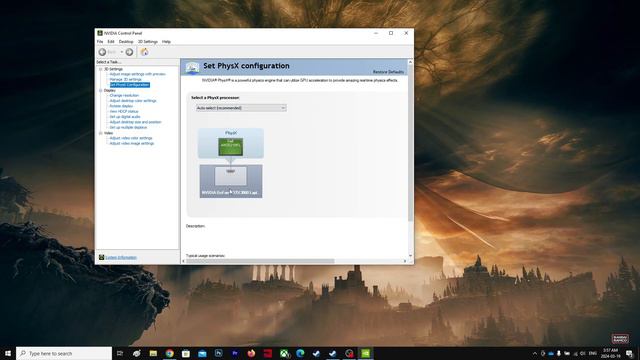This screenshot has height=360, width=640.
Task: Click the ENG language indicator
Action: [x=593, y=353]
